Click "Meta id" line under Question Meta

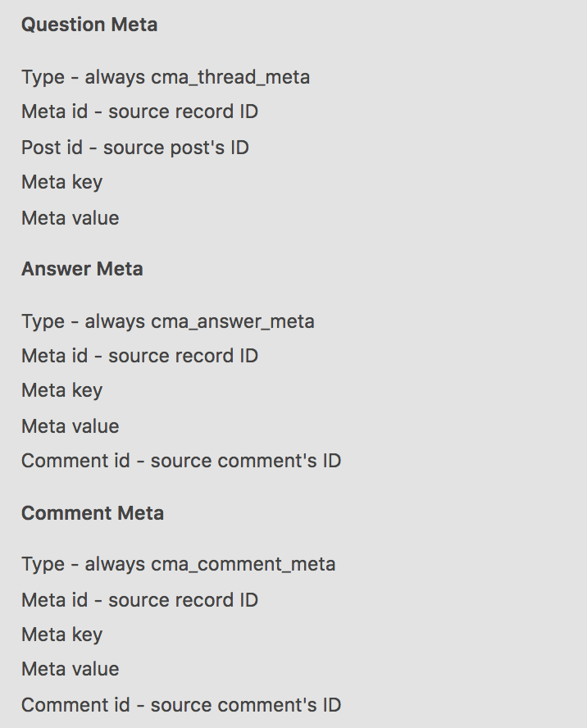(139, 111)
